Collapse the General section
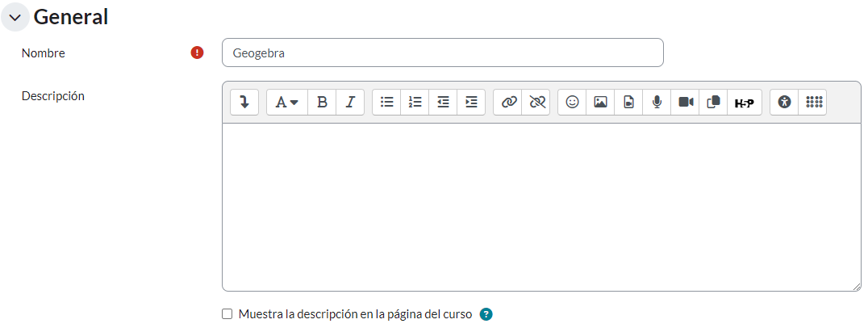The image size is (868, 332). pyautogui.click(x=15, y=17)
